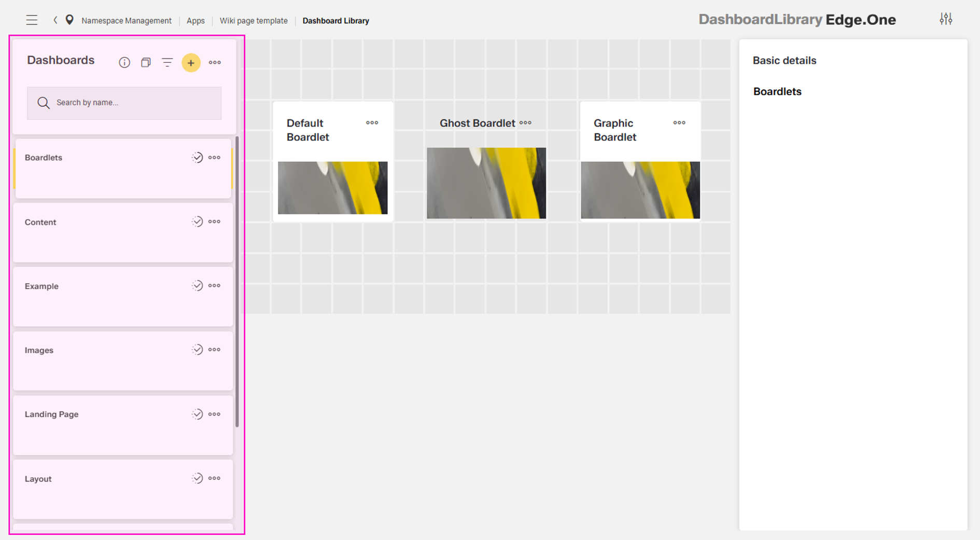Toggle the status check icon on Boardlets

(x=198, y=157)
